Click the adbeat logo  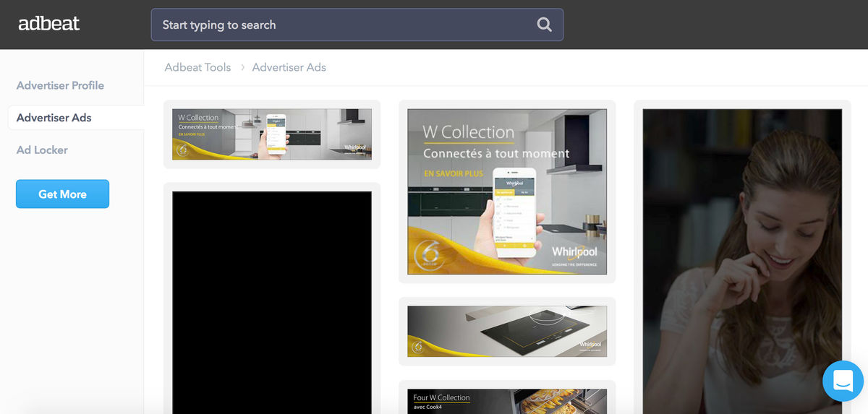[49, 24]
